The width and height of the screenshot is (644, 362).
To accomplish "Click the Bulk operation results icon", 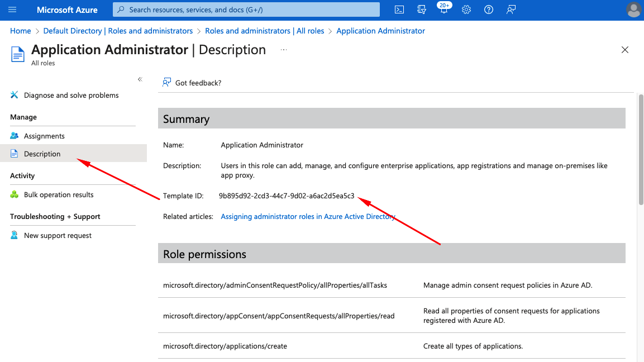I will pyautogui.click(x=15, y=194).
